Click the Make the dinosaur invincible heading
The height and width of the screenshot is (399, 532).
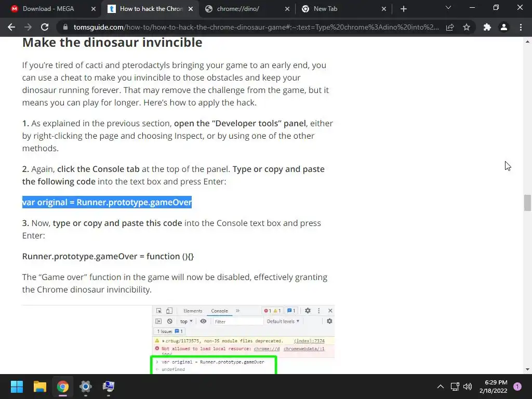tap(112, 43)
